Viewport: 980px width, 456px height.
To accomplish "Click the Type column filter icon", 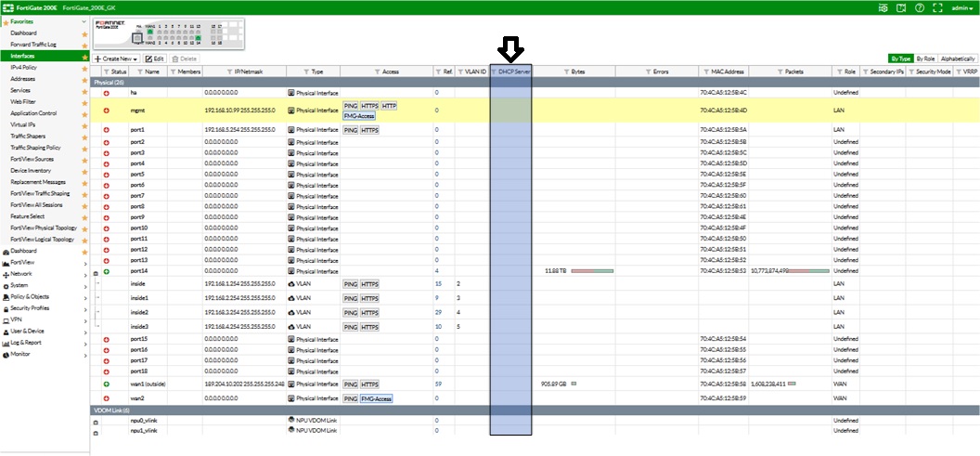I will point(305,72).
